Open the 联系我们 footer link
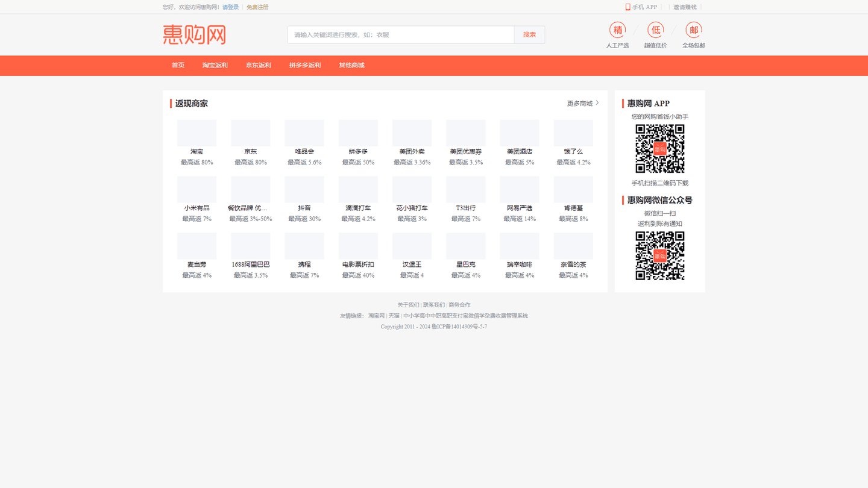This screenshot has height=488, width=868. (434, 305)
